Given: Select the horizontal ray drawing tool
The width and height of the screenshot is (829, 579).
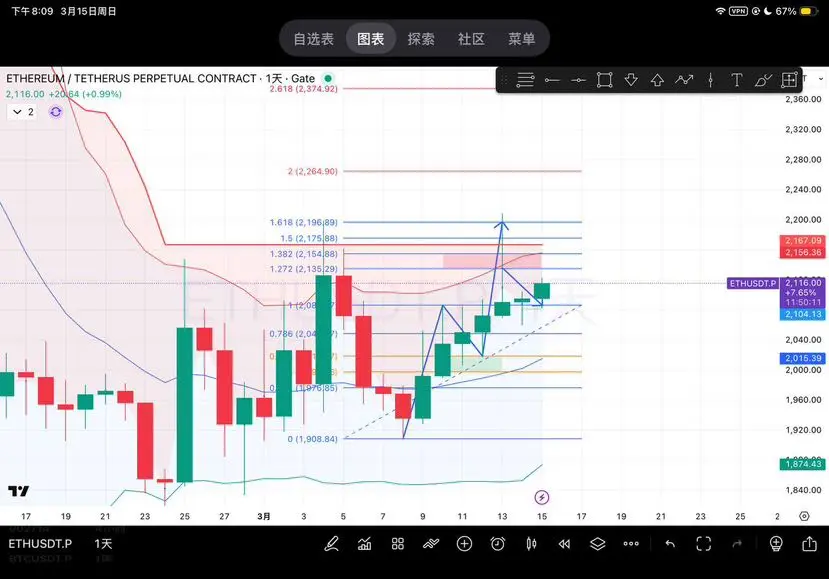Looking at the screenshot, I should click(578, 80).
